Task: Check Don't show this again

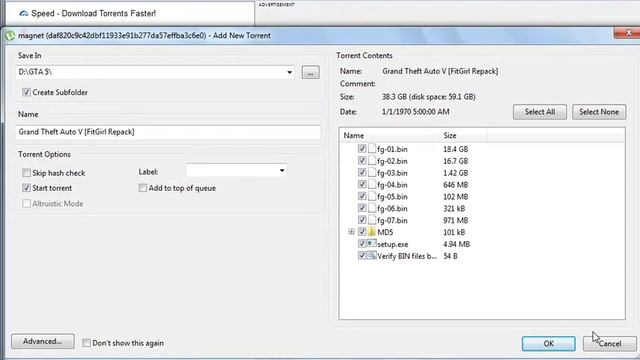Action: [x=87, y=343]
